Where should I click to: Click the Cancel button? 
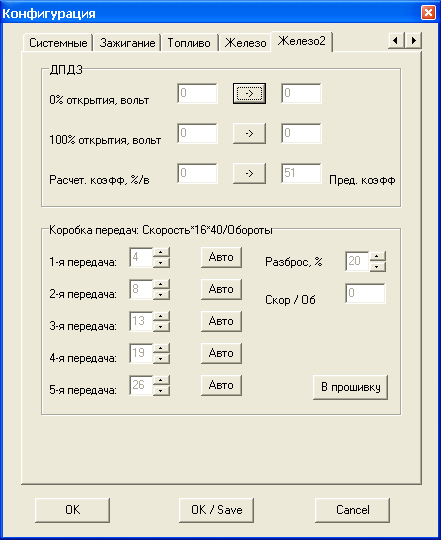[x=353, y=510]
